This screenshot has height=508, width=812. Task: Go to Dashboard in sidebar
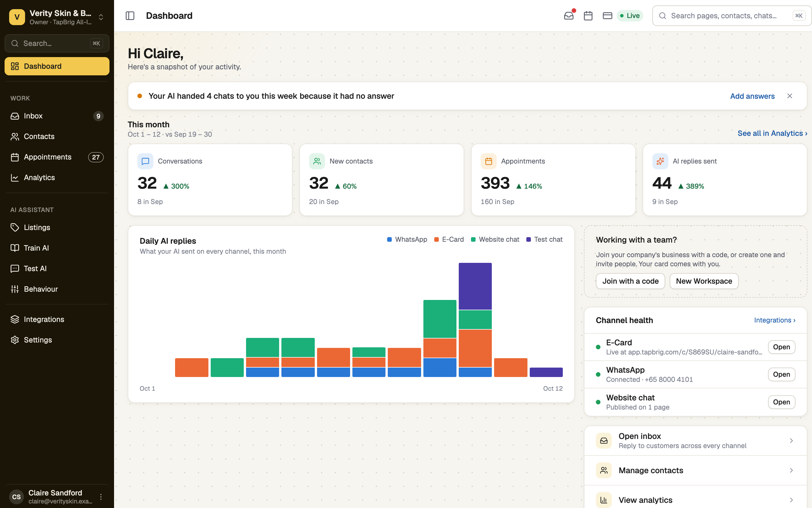point(57,66)
